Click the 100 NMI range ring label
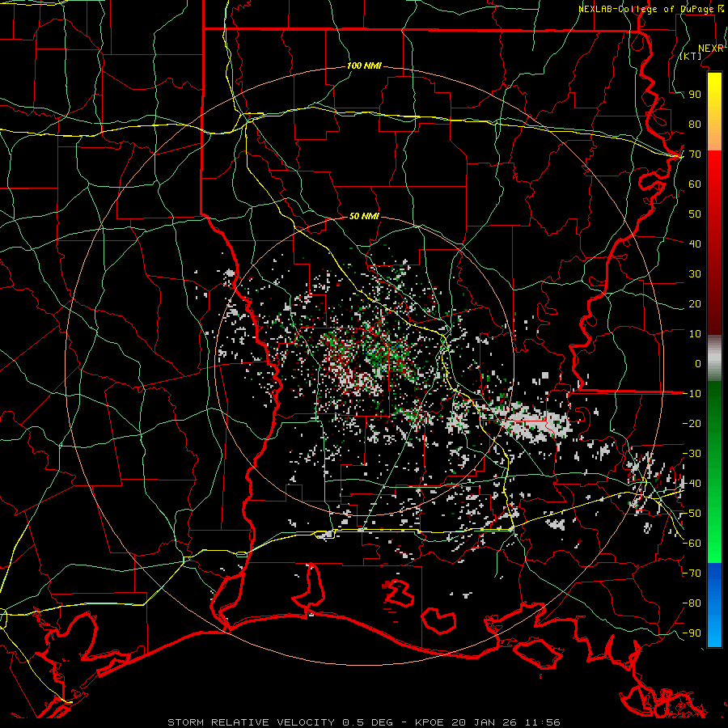The width and height of the screenshot is (728, 728). (x=364, y=66)
